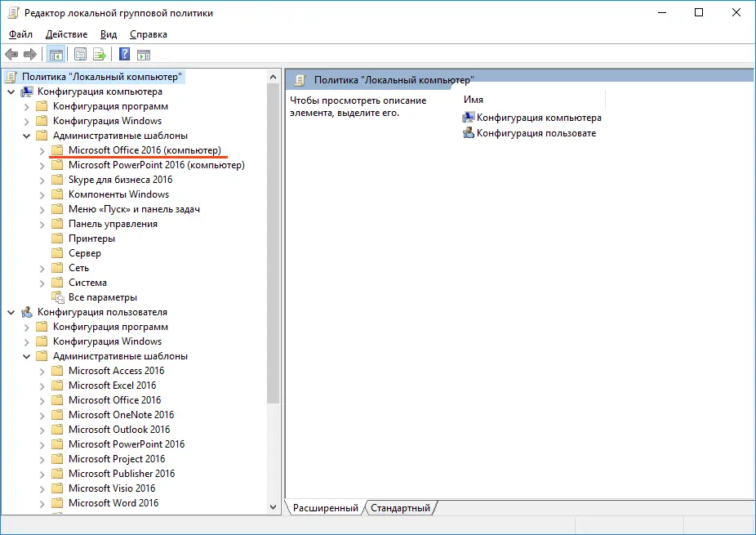Viewport: 756px width, 535px height.
Task: Switch to the Расширенный tab
Action: click(326, 508)
